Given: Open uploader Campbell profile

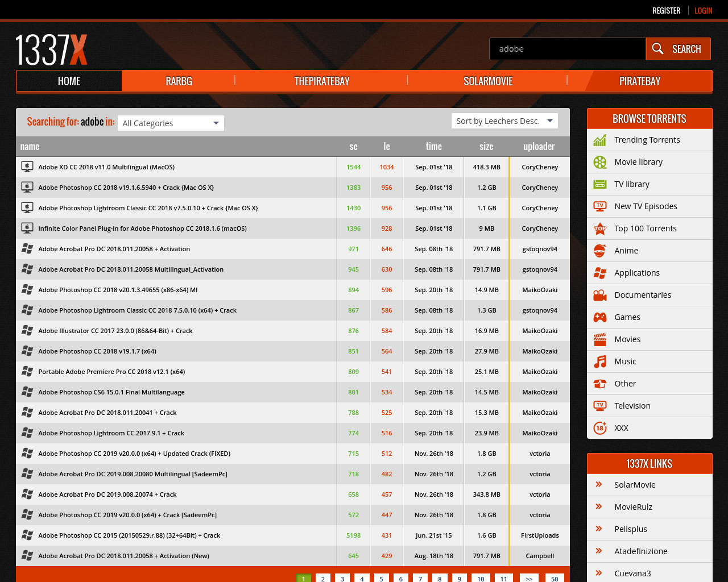Looking at the screenshot, I should (540, 556).
